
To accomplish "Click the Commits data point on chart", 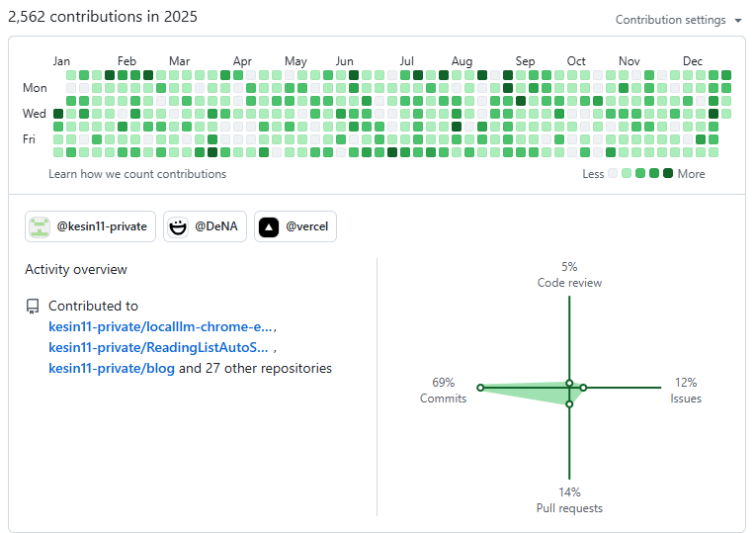I will coord(480,388).
